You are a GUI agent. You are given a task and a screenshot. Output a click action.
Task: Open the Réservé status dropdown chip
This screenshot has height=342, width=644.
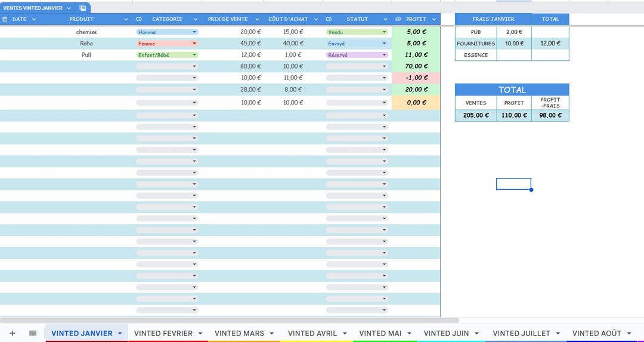pyautogui.click(x=357, y=55)
